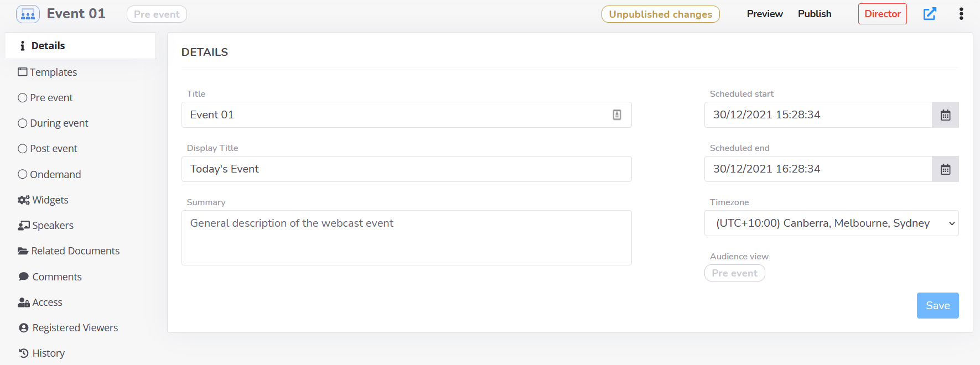Click the open-in-new-window icon beside Director
The image size is (980, 365).
pos(930,14)
